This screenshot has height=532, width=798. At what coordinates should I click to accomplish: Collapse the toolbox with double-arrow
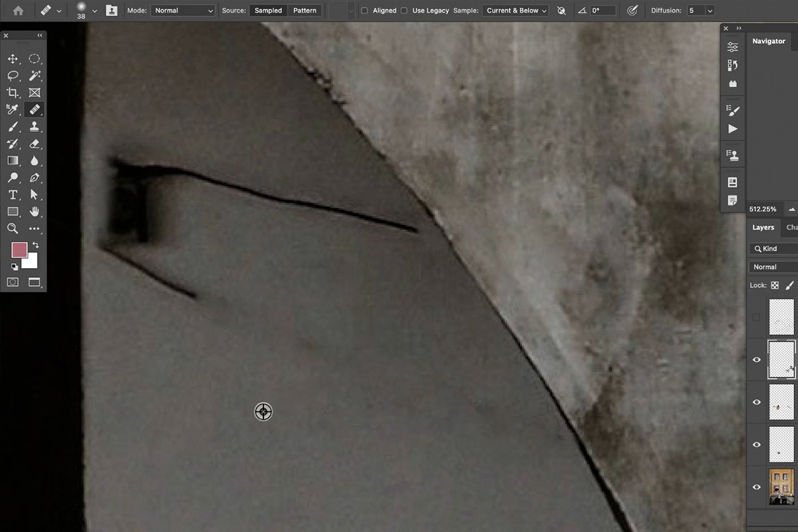point(40,35)
